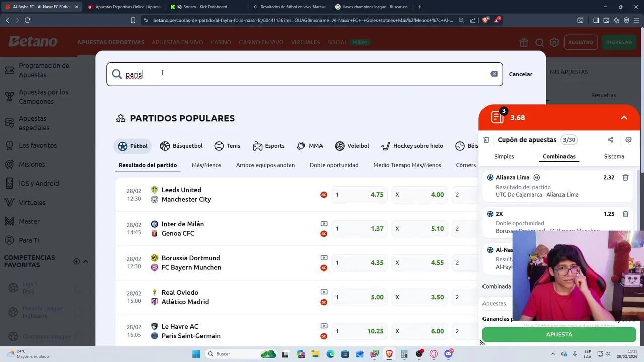Screen dimensions: 644x362
Task: Open Misiones in the sidebar
Action: [x=32, y=164]
